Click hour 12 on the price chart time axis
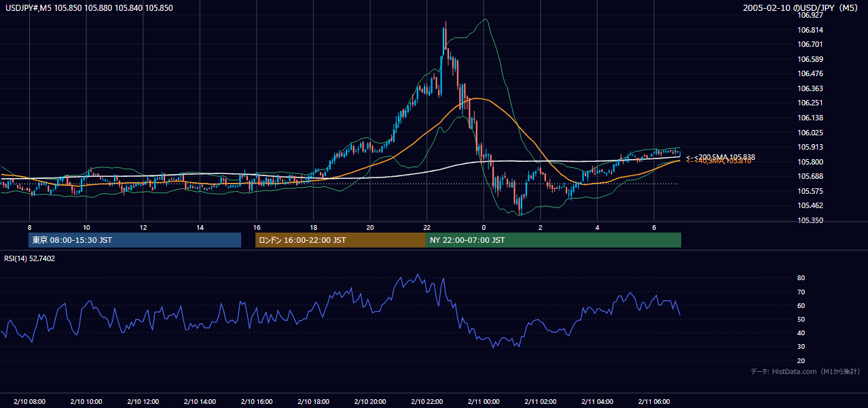This screenshot has height=408, width=868. tap(143, 226)
